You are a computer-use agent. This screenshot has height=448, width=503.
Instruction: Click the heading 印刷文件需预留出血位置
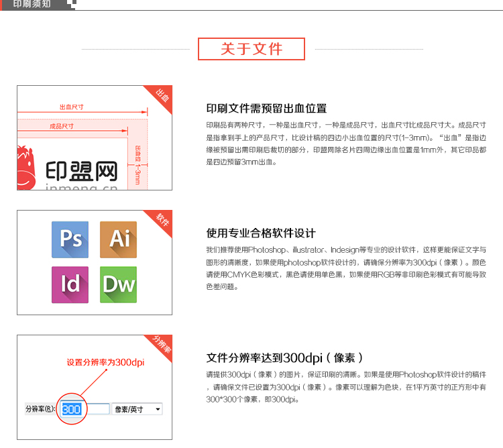pyautogui.click(x=266, y=109)
